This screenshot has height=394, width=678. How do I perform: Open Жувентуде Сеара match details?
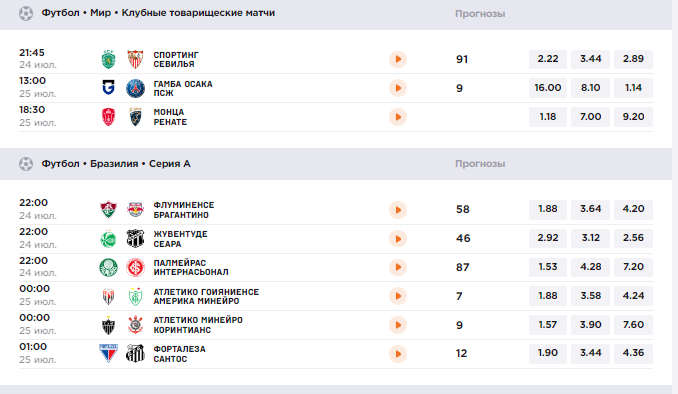[180, 239]
